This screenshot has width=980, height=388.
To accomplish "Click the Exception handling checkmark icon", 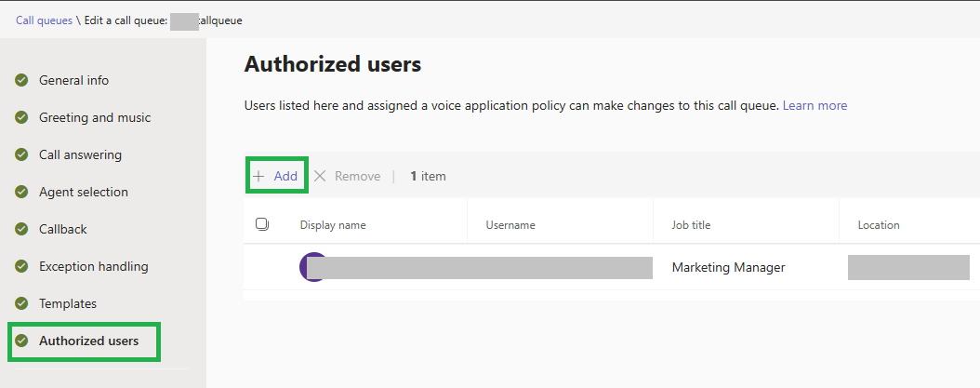I will pos(22,267).
